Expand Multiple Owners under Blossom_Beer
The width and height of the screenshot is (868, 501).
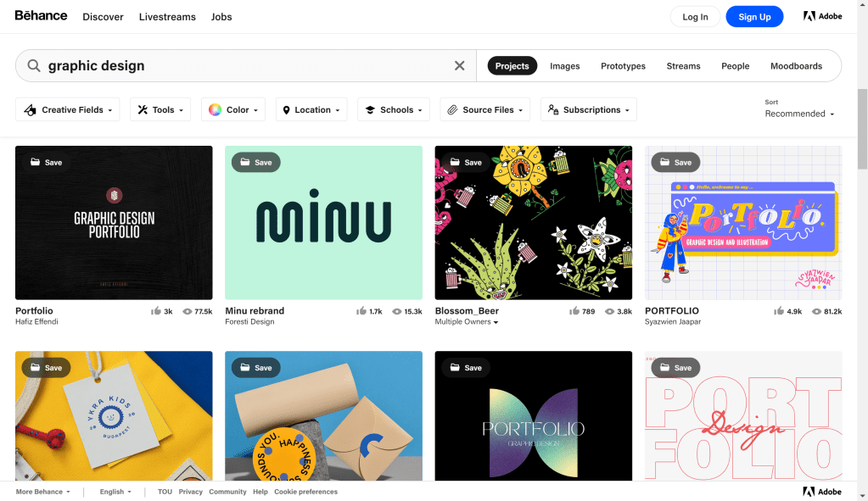tap(467, 322)
